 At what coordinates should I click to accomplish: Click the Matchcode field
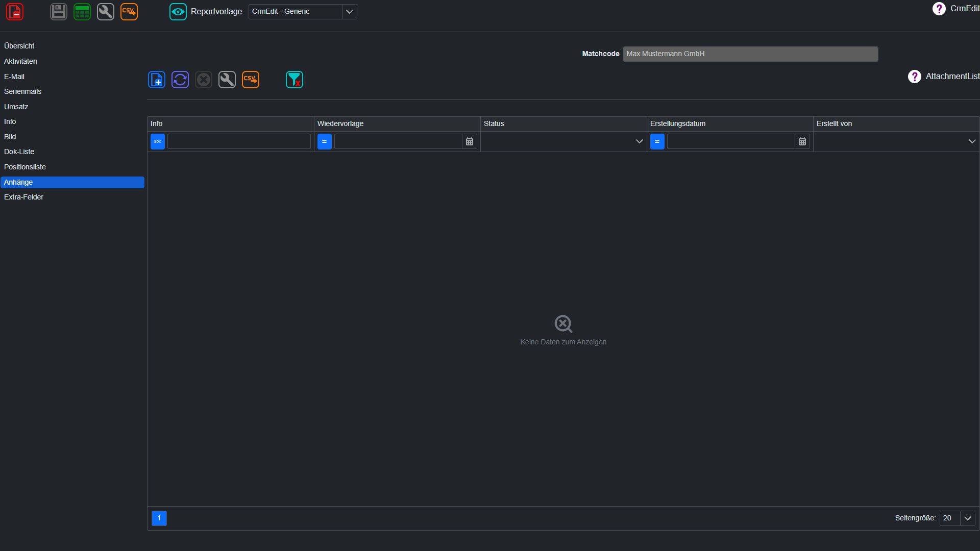coord(751,54)
